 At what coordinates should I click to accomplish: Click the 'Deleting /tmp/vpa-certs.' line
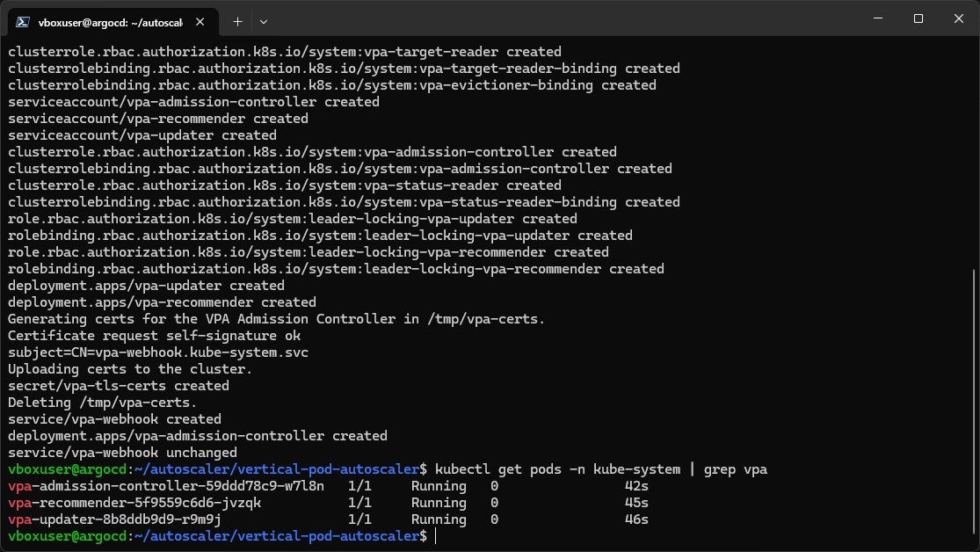[x=103, y=402]
